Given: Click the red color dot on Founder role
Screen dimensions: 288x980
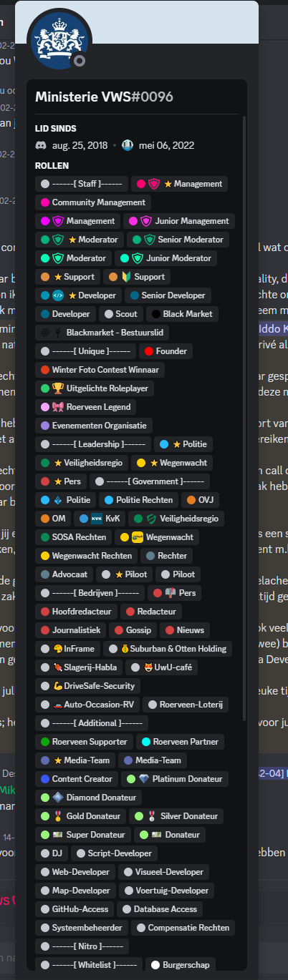Looking at the screenshot, I should [x=148, y=351].
